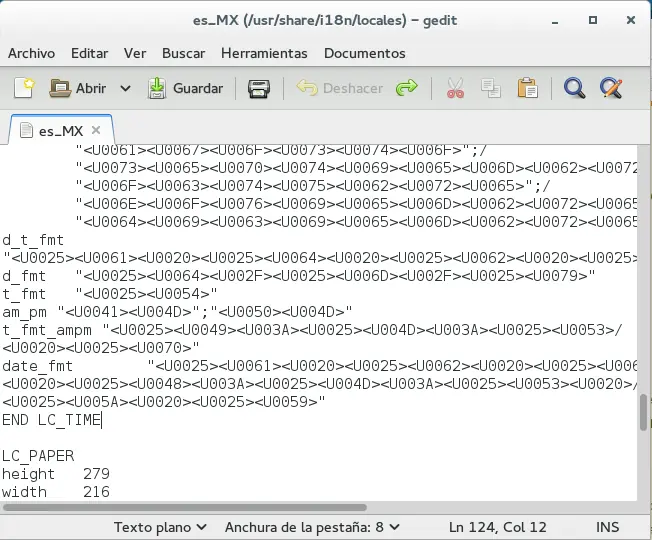652x540 pixels.
Task: Click the line beginning "<U006F><U0063><U0074>
Action: pos(313,186)
